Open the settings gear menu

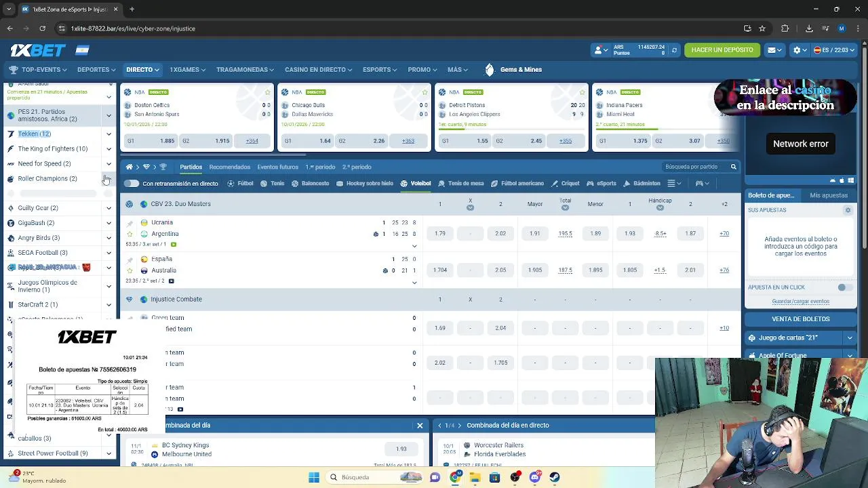pyautogui.click(x=800, y=50)
